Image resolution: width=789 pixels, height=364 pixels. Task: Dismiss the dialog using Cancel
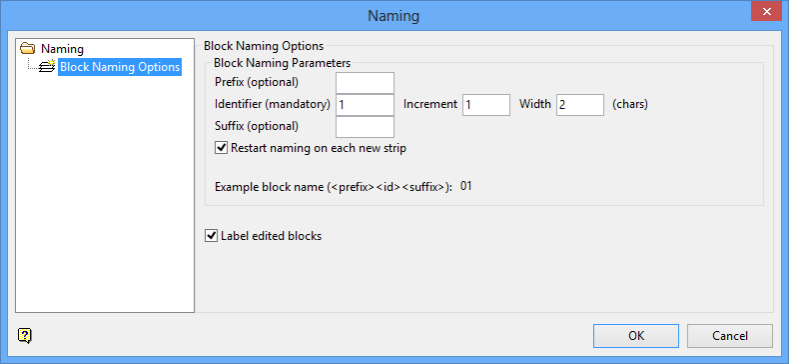click(x=730, y=336)
